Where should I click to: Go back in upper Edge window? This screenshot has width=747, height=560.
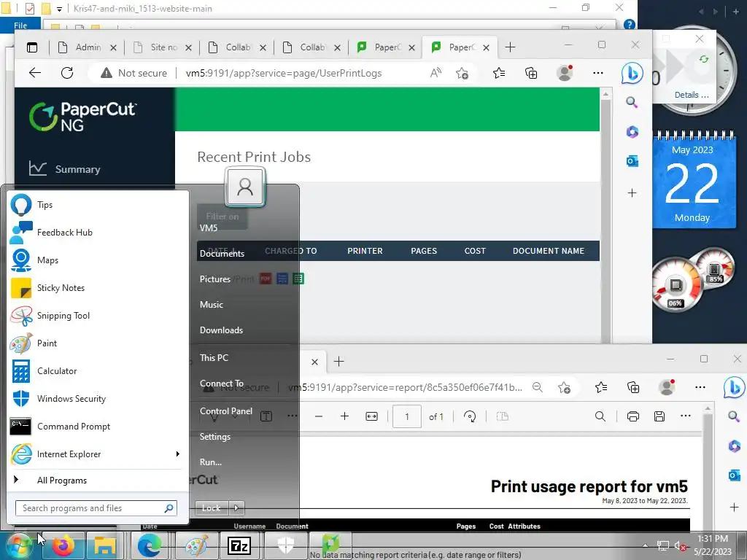pos(35,73)
